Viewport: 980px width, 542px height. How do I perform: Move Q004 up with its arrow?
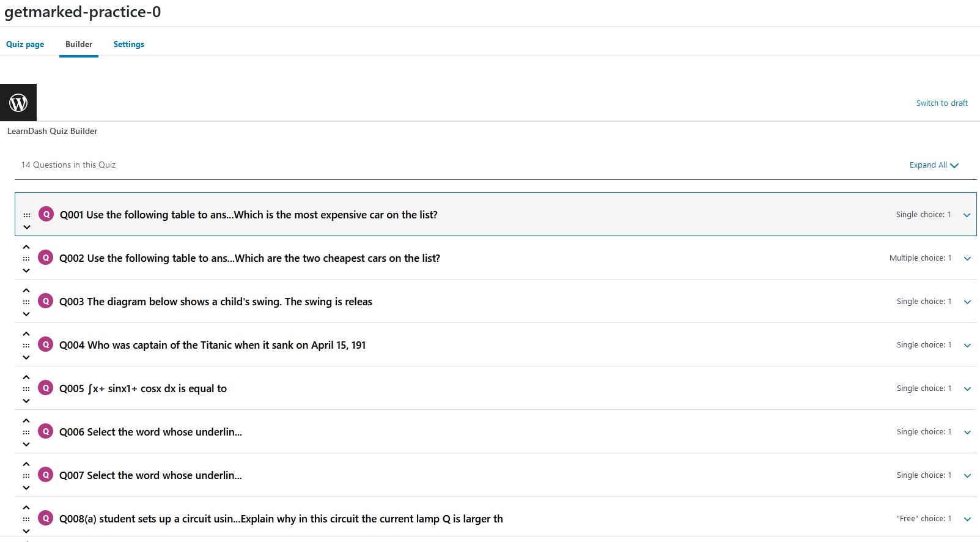point(26,334)
